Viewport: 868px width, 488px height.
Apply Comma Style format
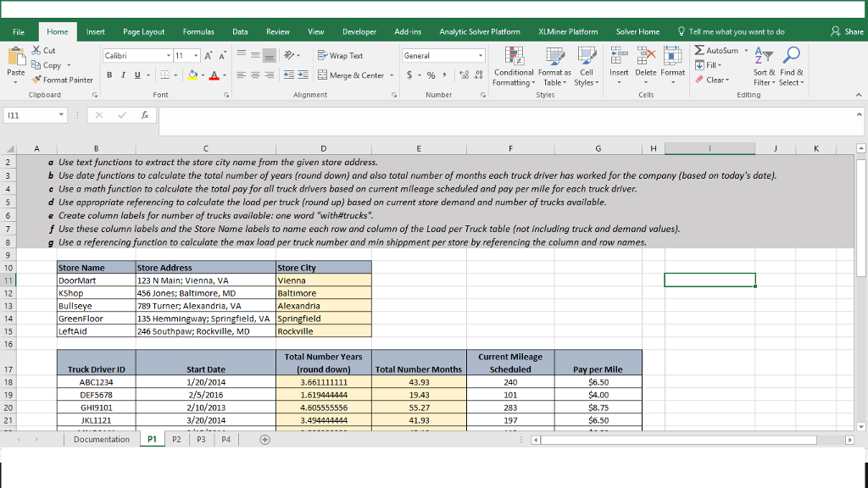point(444,75)
